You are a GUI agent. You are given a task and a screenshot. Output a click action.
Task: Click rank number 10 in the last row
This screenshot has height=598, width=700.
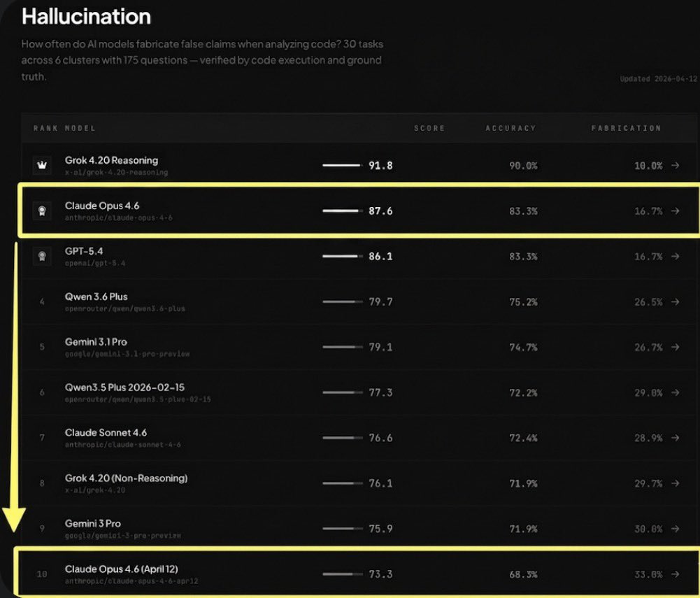pos(42,574)
